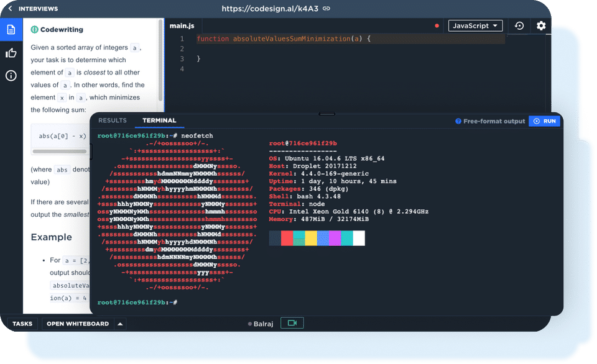Viewport: 597px width, 364px height.
Task: Click the Example heading
Action: pos(52,237)
